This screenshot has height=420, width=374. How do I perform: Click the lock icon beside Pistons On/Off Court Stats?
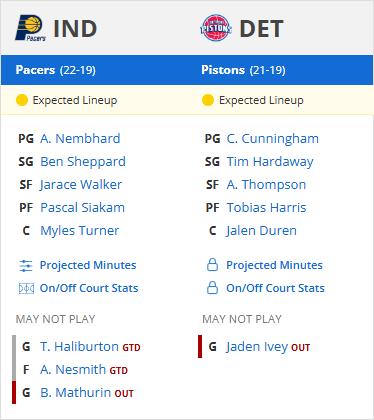point(212,288)
